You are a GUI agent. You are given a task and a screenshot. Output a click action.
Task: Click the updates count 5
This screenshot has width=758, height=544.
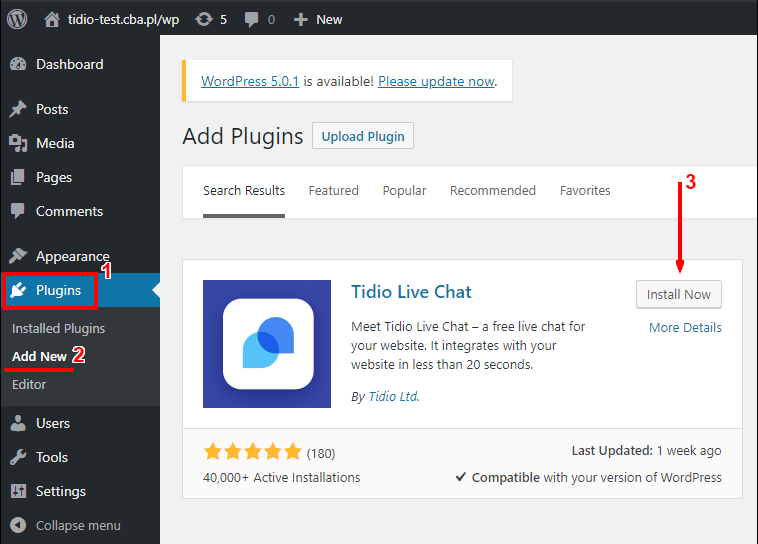(223, 20)
